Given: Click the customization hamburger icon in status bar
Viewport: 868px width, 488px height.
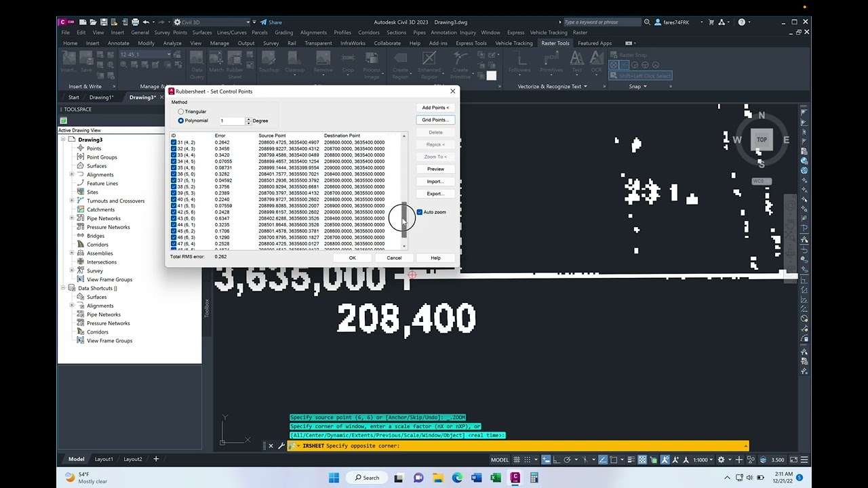Looking at the screenshot, I should [805, 460].
